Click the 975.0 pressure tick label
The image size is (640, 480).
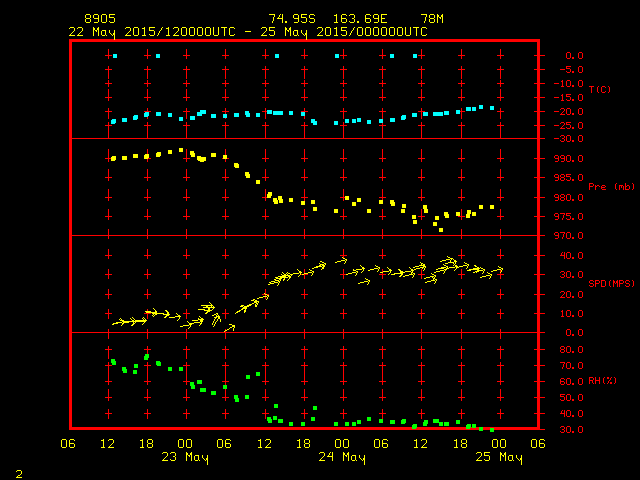point(569,217)
